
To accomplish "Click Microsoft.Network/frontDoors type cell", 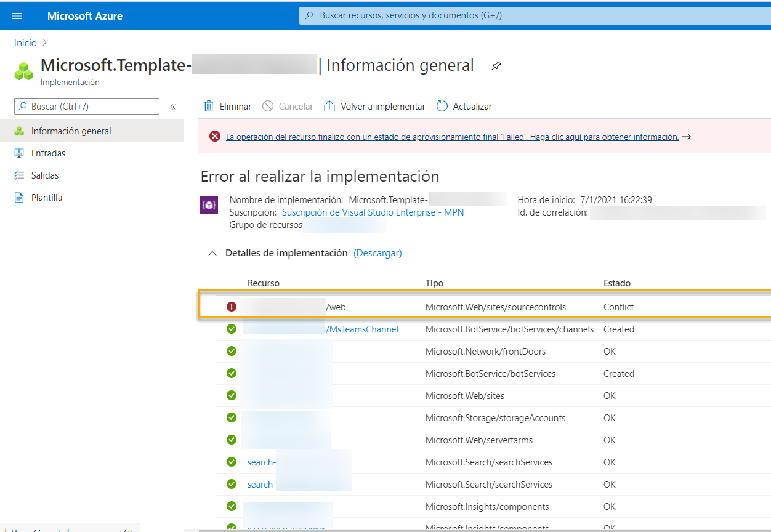I will (x=486, y=352).
